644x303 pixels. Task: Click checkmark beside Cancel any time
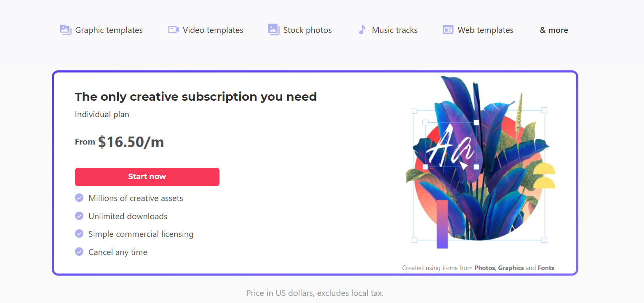(x=79, y=252)
